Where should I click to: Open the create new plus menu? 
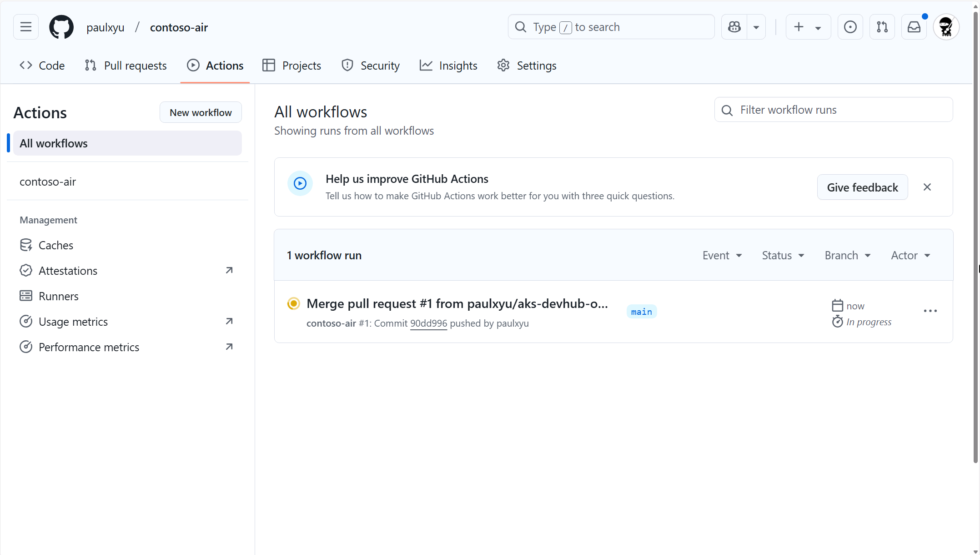coord(808,27)
